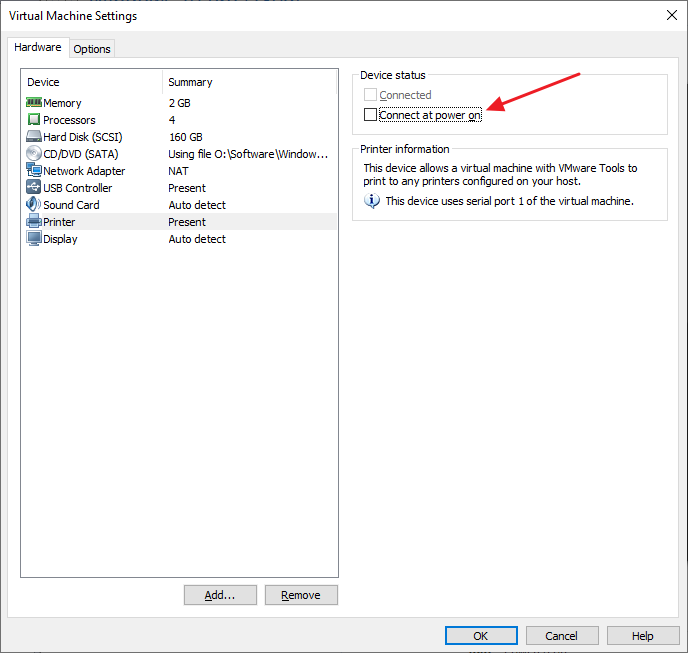
Task: Click the NAT network summary
Action: point(178,171)
